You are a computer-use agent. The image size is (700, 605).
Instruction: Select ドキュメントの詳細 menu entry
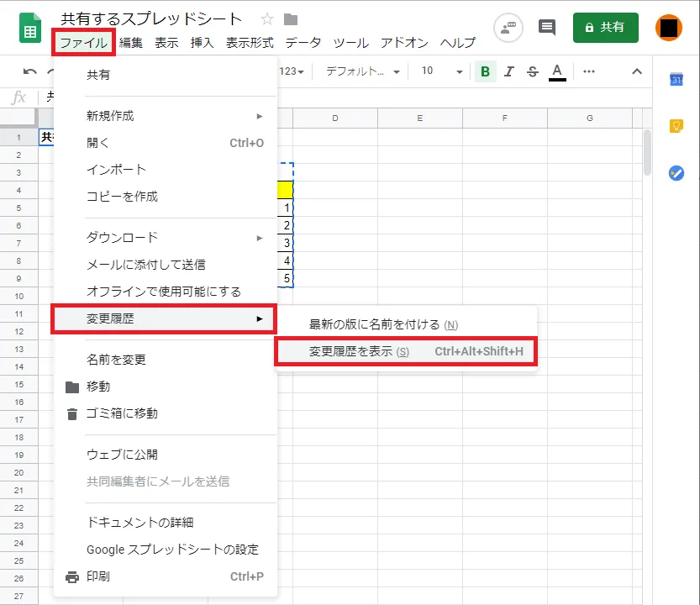tap(166, 523)
